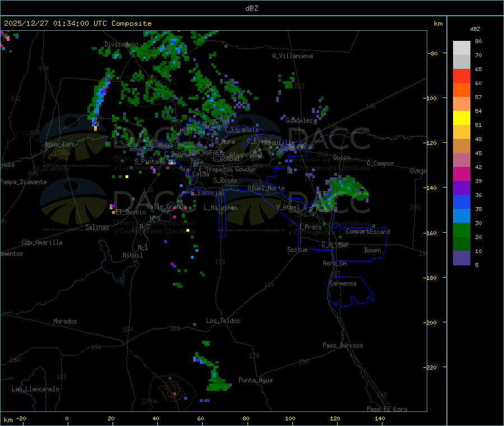Select the 'Lag.Llancanelo' label
This screenshot has height=426, width=504.
(36, 389)
